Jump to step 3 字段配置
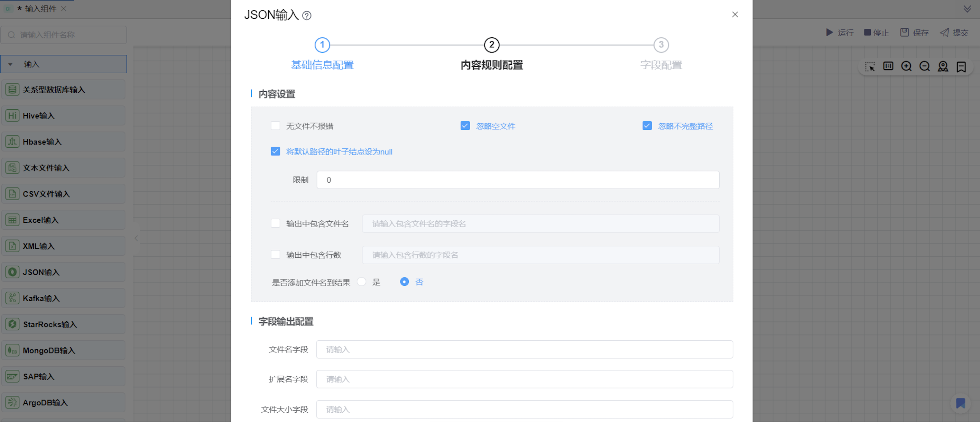The image size is (980, 422). coord(661,45)
